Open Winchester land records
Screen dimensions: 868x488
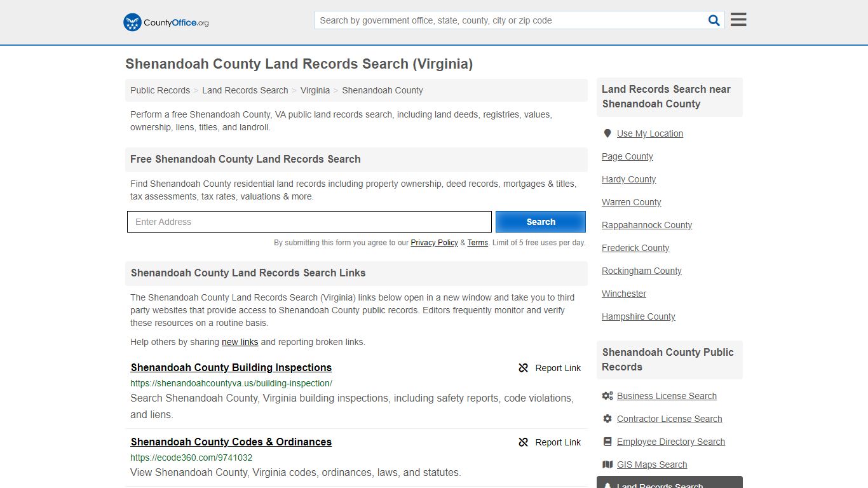pyautogui.click(x=624, y=294)
